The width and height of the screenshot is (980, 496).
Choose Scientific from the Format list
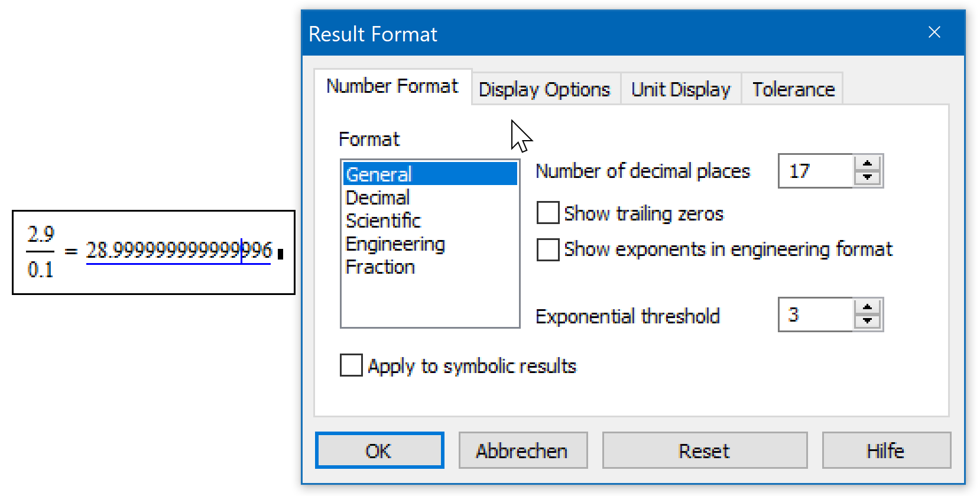(x=383, y=220)
